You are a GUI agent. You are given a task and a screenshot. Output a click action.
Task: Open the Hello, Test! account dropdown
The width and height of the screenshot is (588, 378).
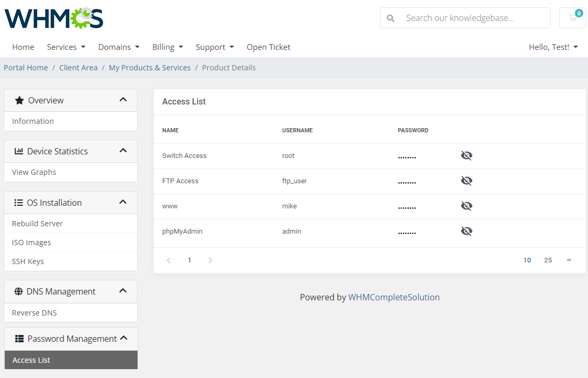click(x=553, y=47)
